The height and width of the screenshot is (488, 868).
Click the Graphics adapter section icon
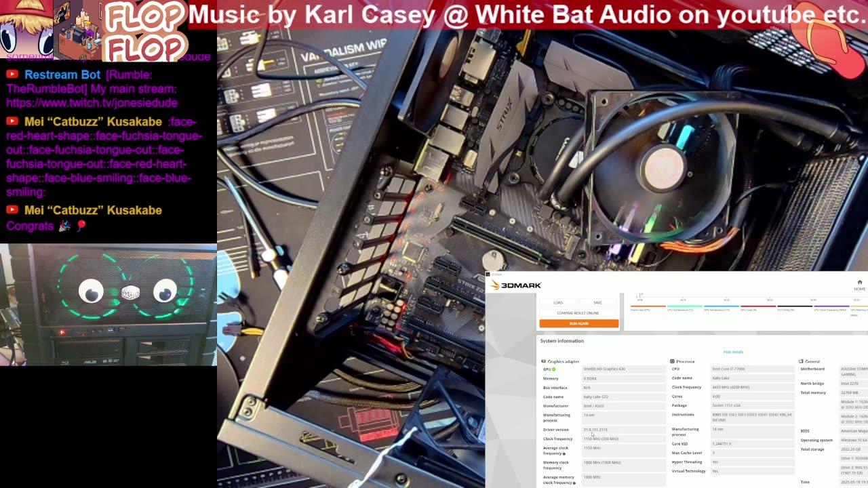[544, 361]
